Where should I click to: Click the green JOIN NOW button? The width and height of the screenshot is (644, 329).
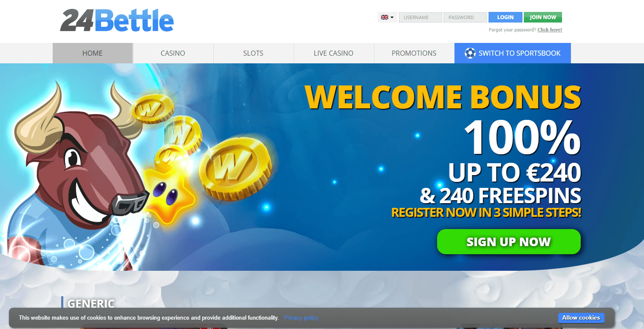click(543, 17)
